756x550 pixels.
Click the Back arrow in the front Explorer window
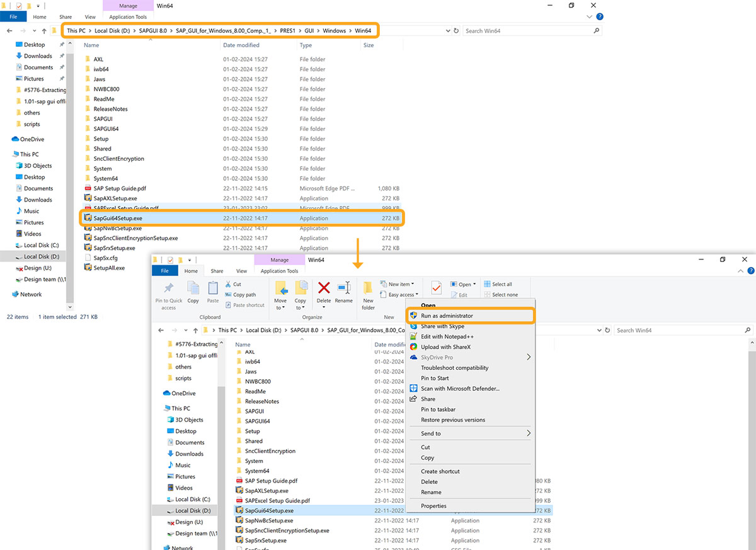pos(161,330)
